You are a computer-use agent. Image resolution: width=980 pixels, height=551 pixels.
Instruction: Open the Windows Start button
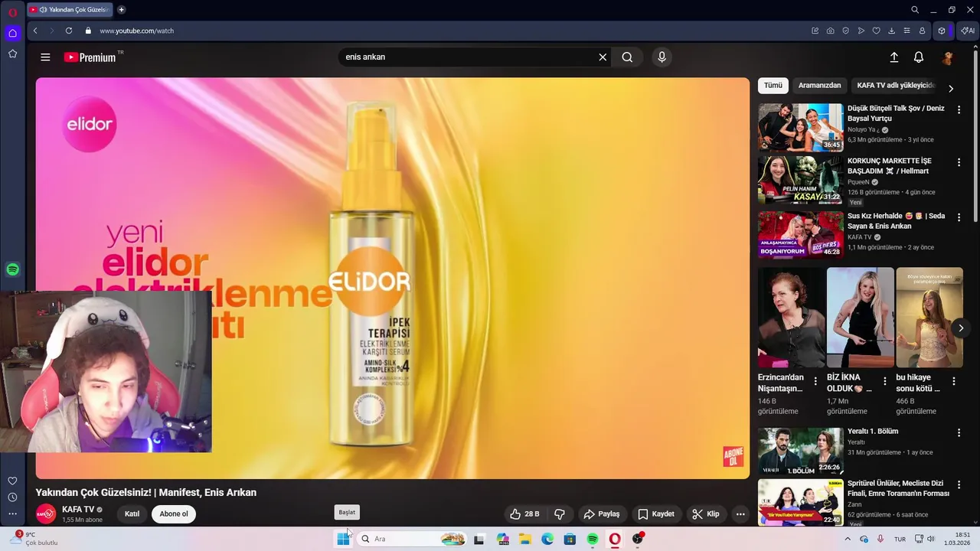[x=343, y=540]
